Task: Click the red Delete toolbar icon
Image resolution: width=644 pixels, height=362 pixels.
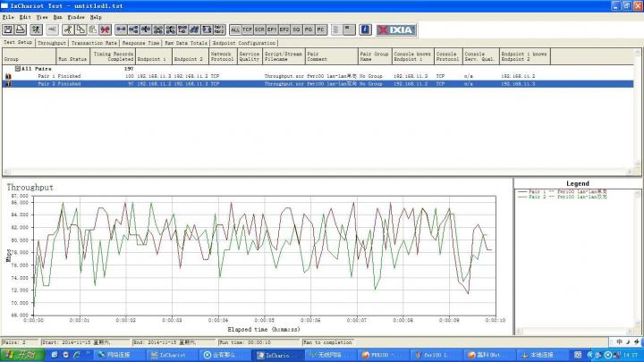Action: pos(106,29)
